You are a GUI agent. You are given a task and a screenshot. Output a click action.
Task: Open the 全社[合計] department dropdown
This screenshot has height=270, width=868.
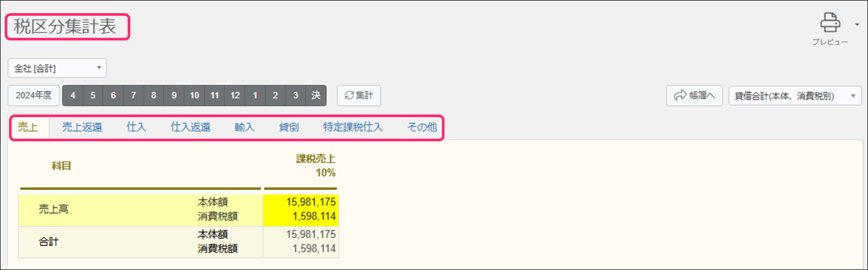click(x=57, y=68)
